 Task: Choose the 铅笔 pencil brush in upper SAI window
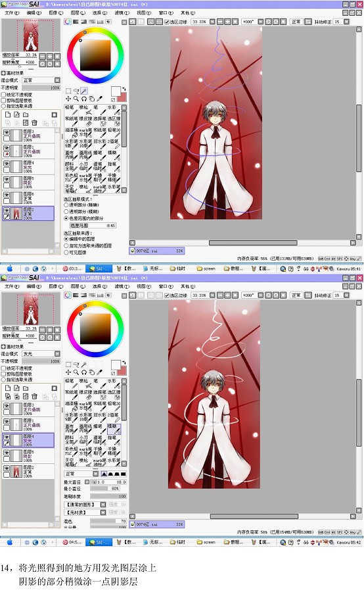pyautogui.click(x=71, y=110)
